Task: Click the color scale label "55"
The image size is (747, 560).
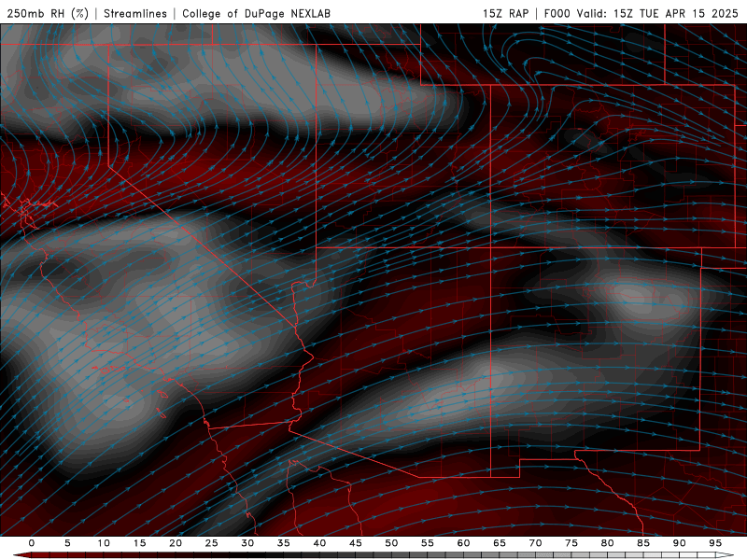Action: [x=427, y=543]
